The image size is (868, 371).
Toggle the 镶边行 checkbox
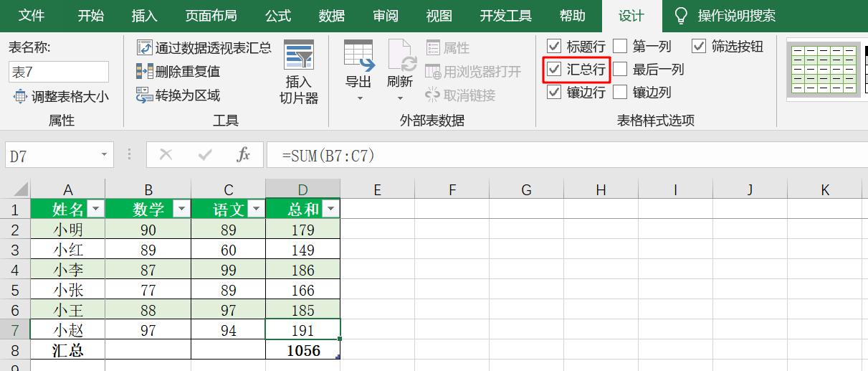[x=554, y=92]
